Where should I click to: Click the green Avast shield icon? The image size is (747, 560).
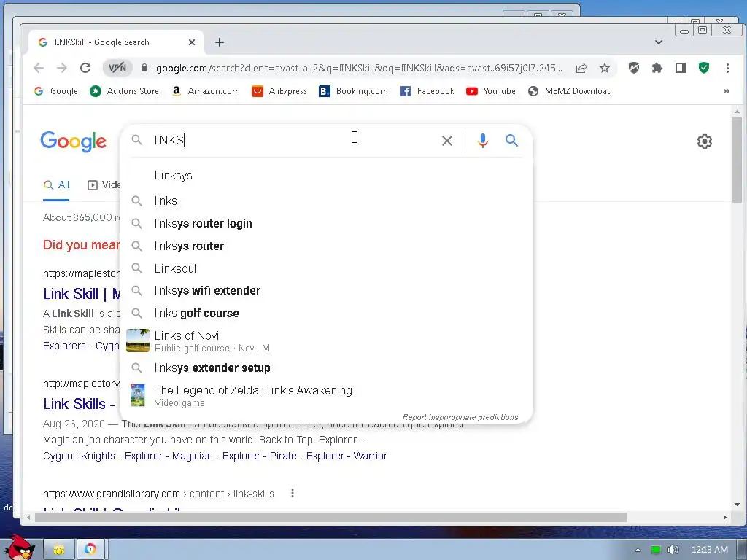pos(704,68)
